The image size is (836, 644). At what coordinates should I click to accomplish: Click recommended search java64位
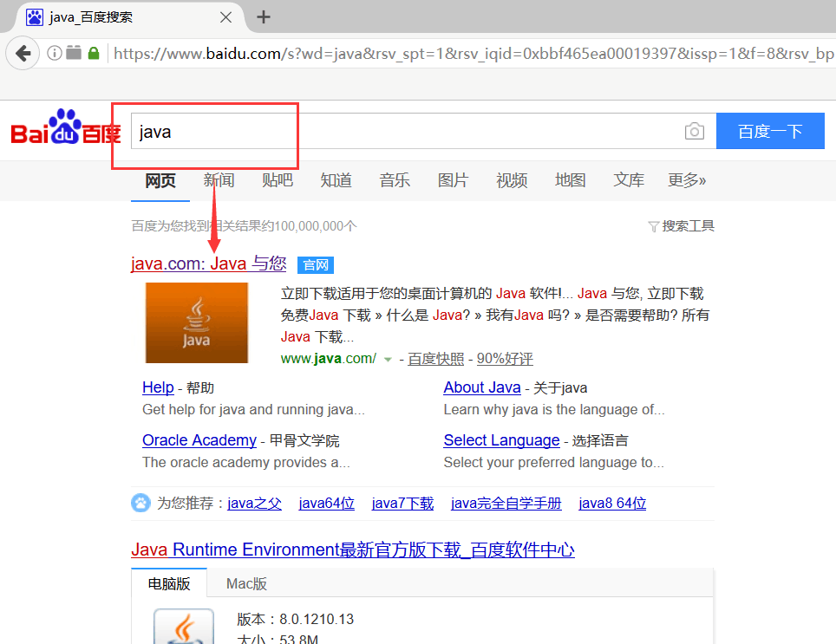coord(327,504)
